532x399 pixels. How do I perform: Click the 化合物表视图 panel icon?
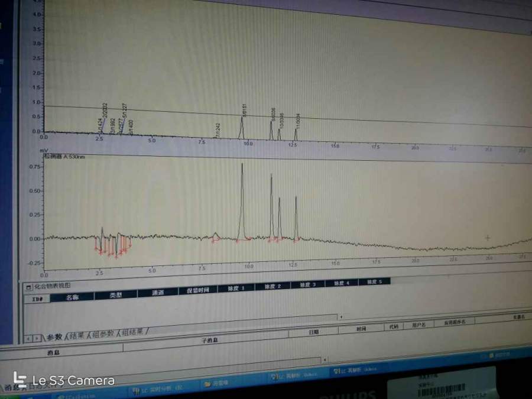pyautogui.click(x=28, y=287)
